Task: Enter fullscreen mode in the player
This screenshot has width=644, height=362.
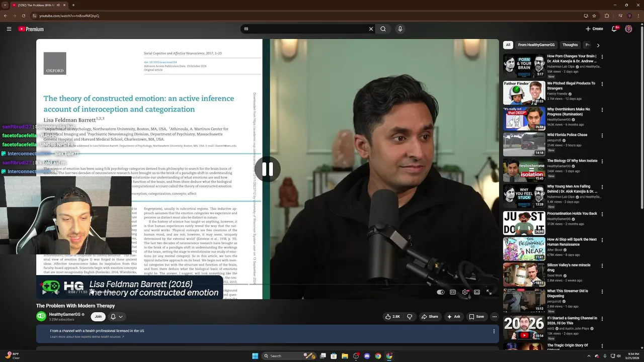Action: click(x=489, y=292)
